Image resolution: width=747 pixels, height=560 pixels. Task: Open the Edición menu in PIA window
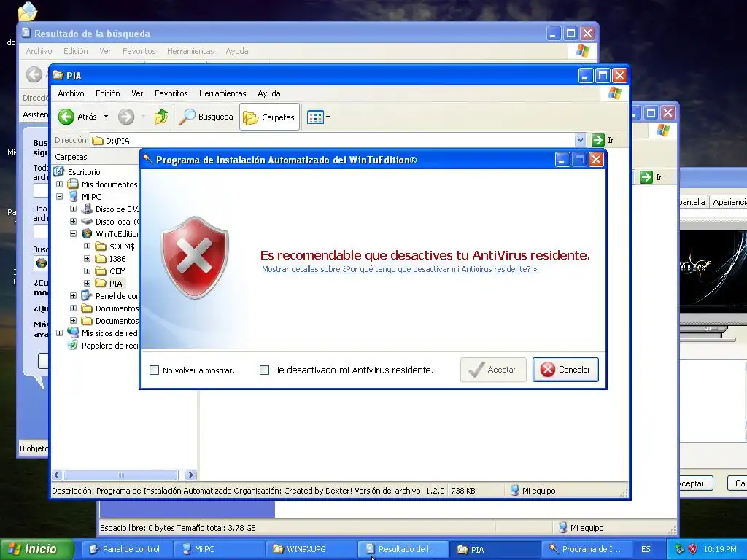point(108,93)
